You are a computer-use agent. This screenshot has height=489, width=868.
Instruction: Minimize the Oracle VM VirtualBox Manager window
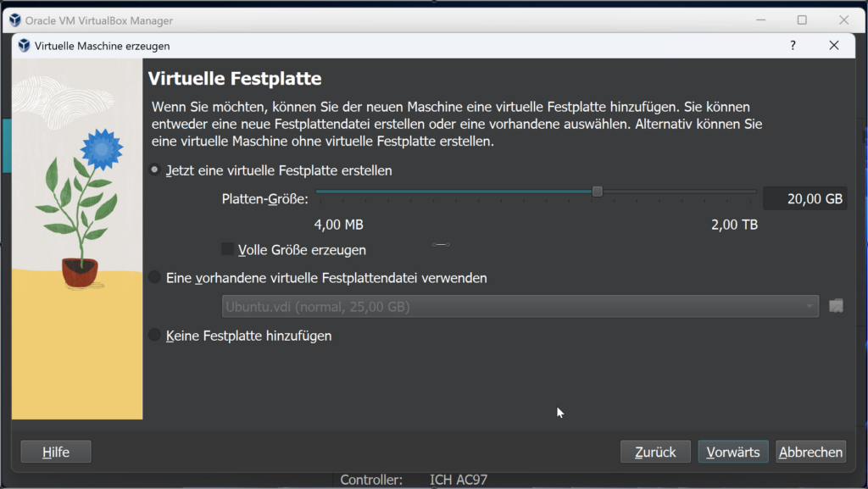tap(761, 19)
